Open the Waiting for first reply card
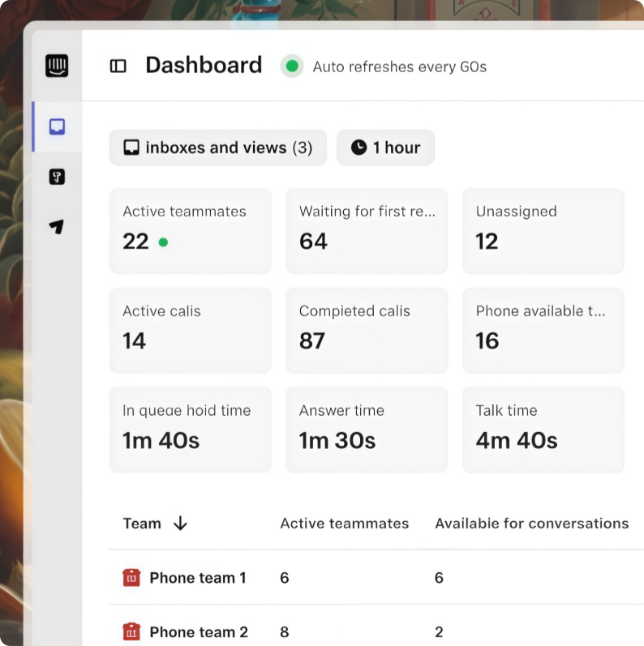The image size is (644, 646). coord(367,231)
